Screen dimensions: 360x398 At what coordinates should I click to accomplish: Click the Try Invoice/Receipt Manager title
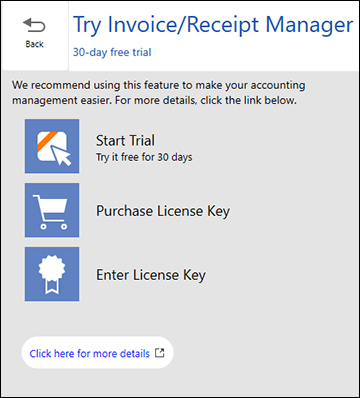(x=213, y=25)
